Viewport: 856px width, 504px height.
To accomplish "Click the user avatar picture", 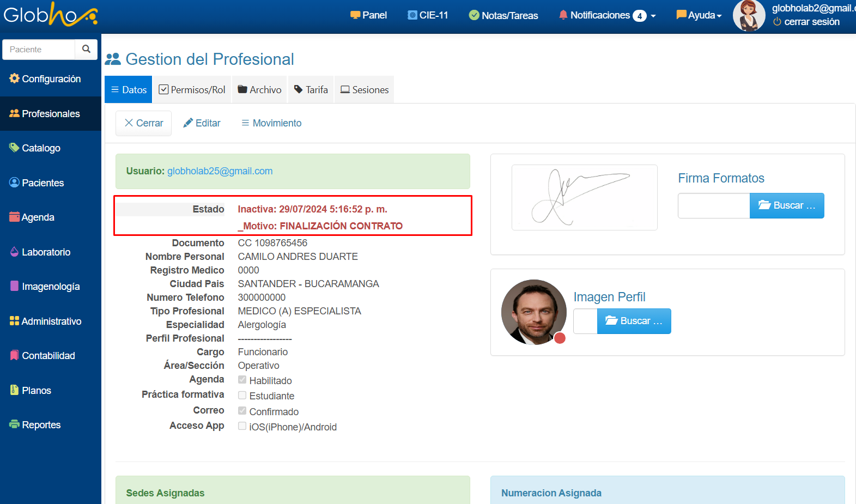I will pos(749,16).
